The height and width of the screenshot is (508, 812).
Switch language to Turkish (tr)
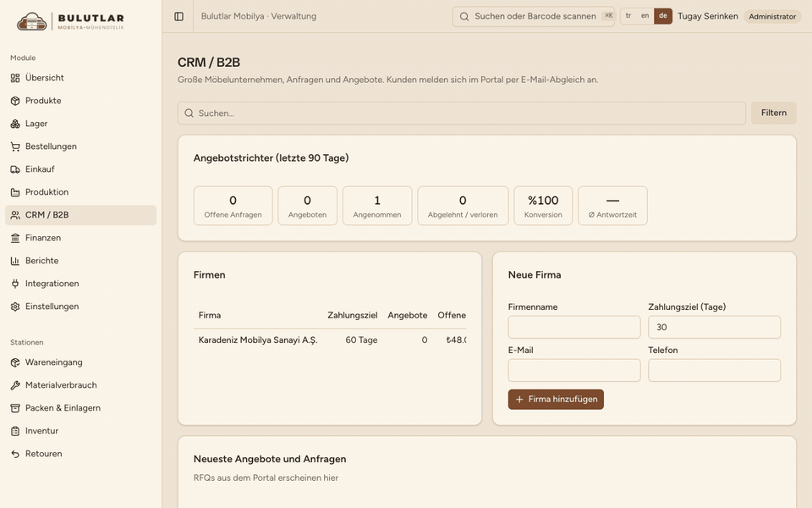coord(628,16)
